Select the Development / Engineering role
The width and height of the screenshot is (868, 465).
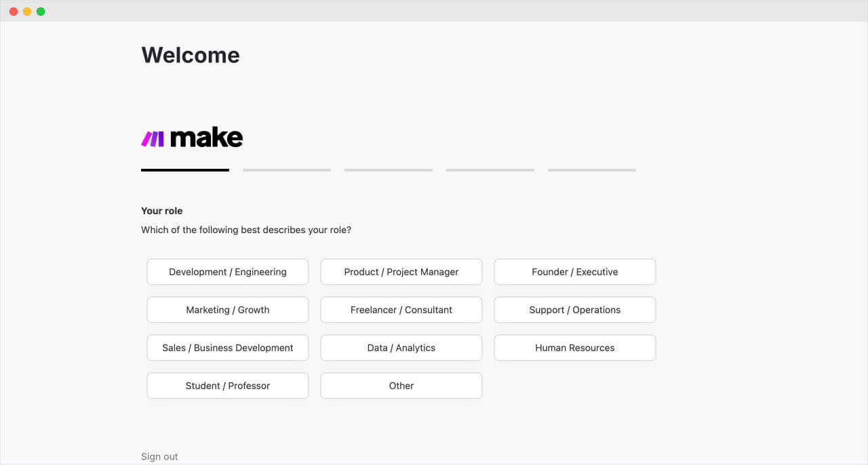tap(227, 271)
